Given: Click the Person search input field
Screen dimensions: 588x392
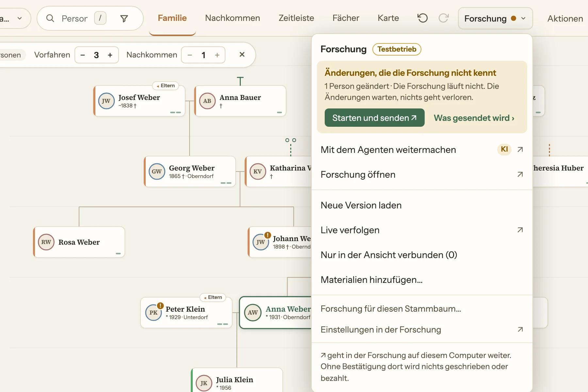Looking at the screenshot, I should 75,19.
